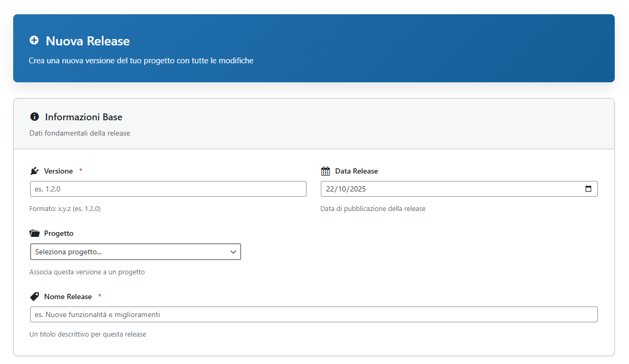This screenshot has height=364, width=629.
Task: Click the folder icon next to Progetto
Action: [x=34, y=233]
